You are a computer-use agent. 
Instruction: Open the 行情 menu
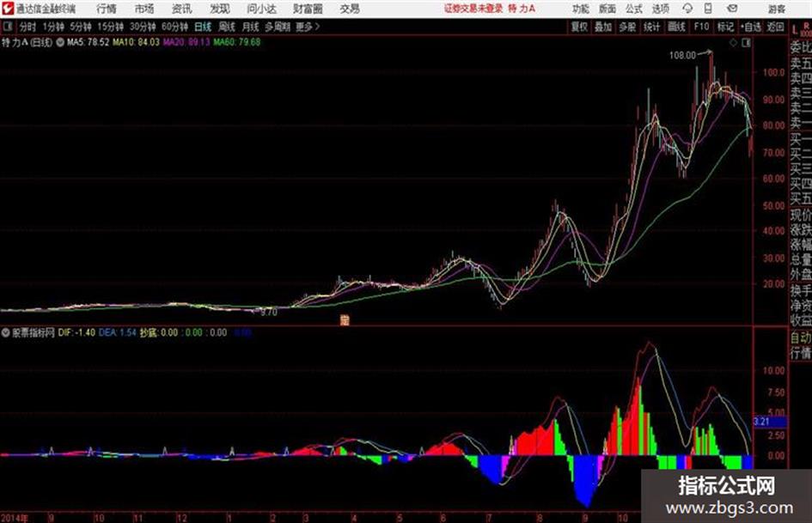[x=107, y=9]
